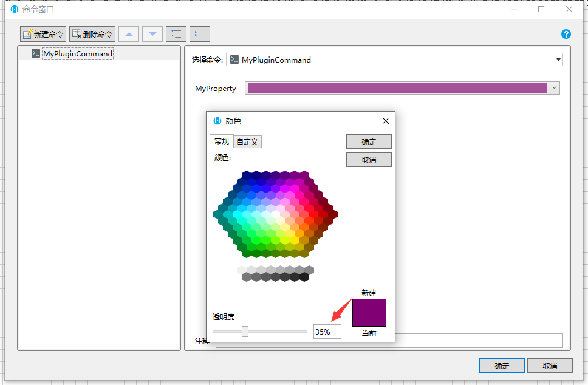
Task: Pick the white center hexagon color
Action: pyautogui.click(x=276, y=214)
